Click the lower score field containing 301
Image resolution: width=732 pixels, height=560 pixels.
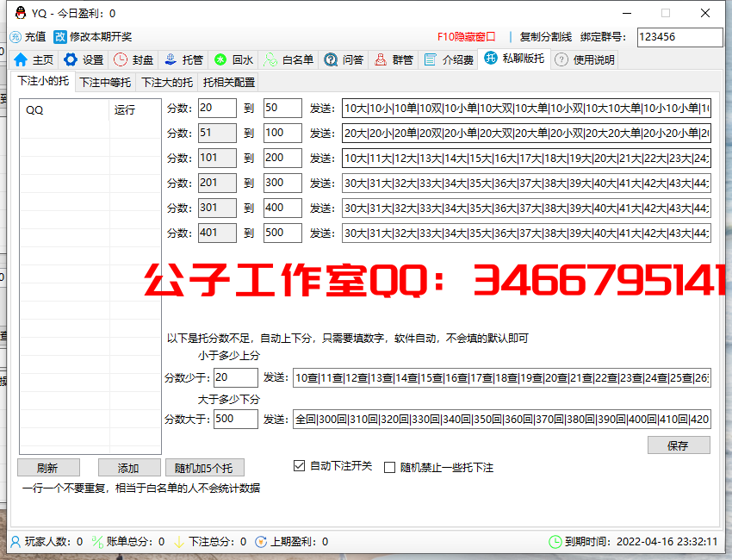(x=217, y=208)
